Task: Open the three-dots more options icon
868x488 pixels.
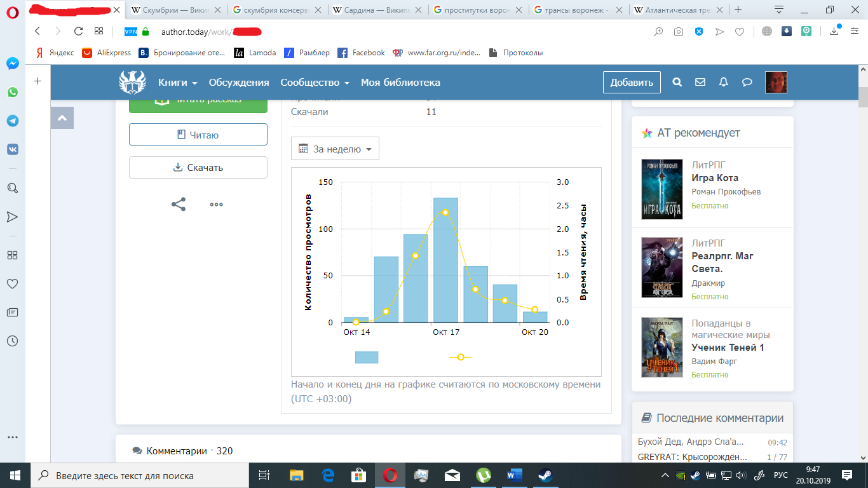Action: click(x=216, y=205)
